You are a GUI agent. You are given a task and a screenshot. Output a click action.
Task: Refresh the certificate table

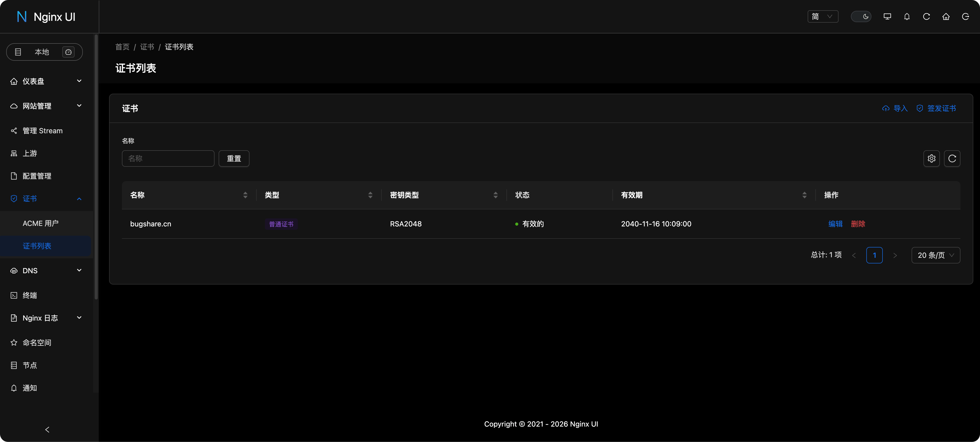point(952,159)
